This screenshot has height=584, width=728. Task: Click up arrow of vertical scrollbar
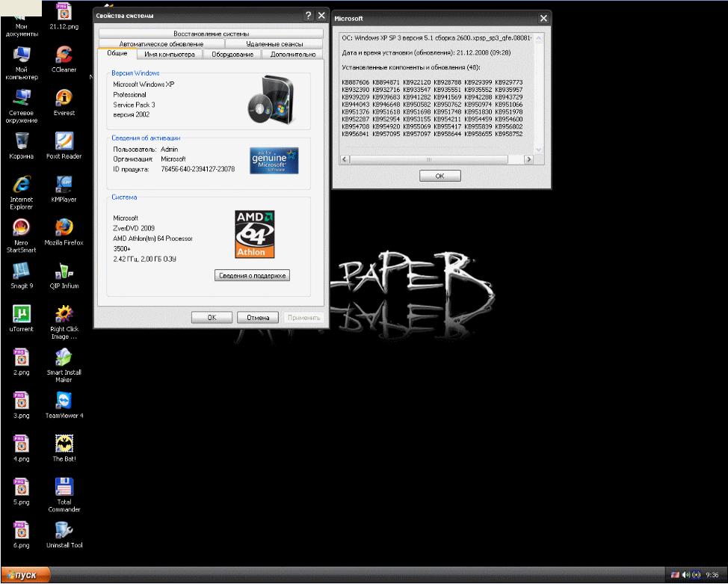point(538,39)
